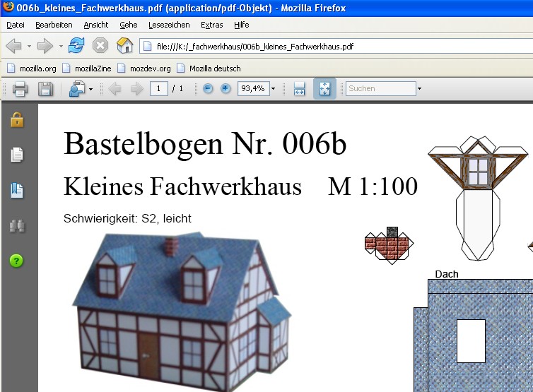Click the Firefox logo in title bar
The image size is (533, 392).
8,6
